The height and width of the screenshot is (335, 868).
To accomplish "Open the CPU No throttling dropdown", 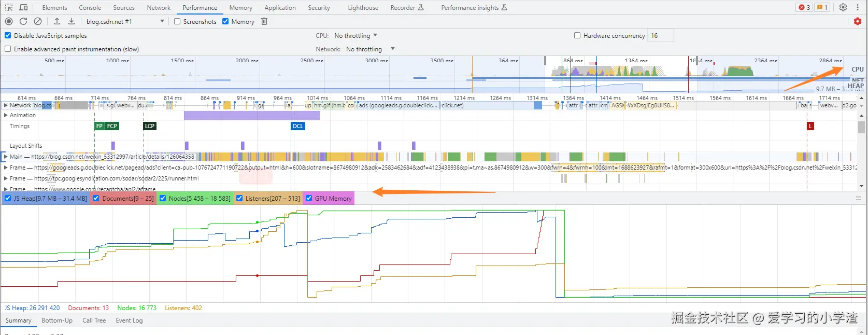I will (x=355, y=35).
